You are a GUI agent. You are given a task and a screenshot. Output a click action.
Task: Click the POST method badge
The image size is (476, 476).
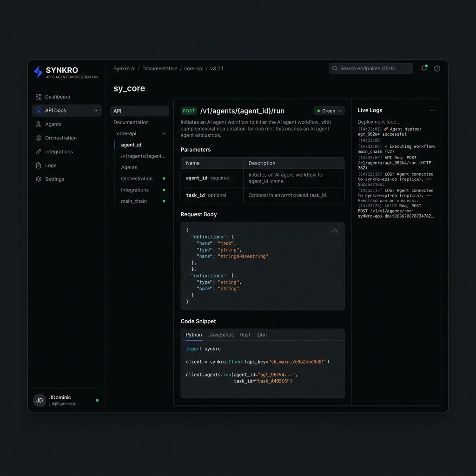pyautogui.click(x=189, y=111)
